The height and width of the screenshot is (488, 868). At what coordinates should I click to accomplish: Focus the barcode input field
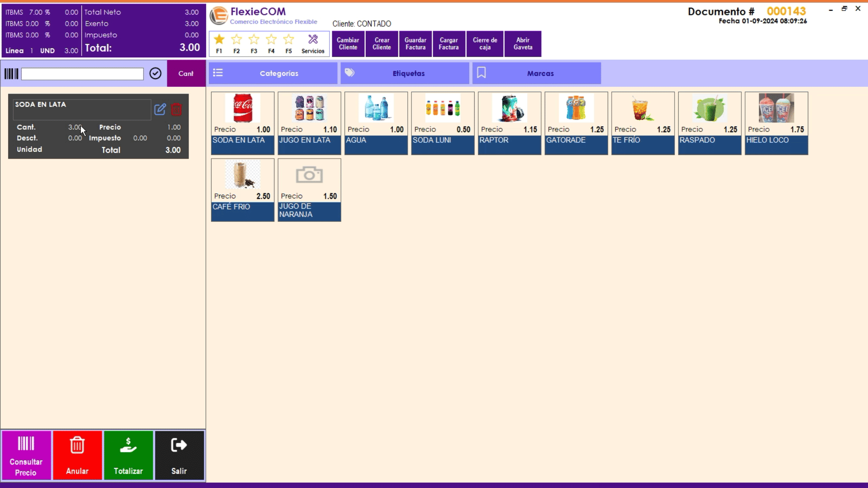coord(82,74)
